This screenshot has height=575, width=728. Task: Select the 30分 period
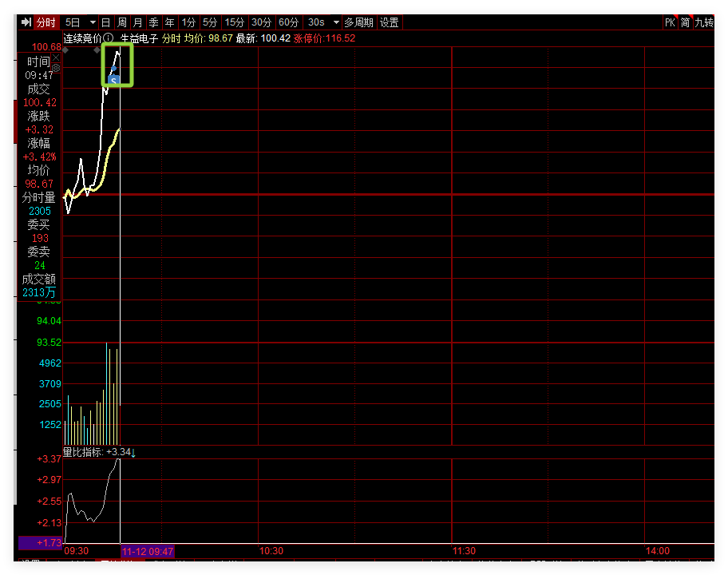261,22
